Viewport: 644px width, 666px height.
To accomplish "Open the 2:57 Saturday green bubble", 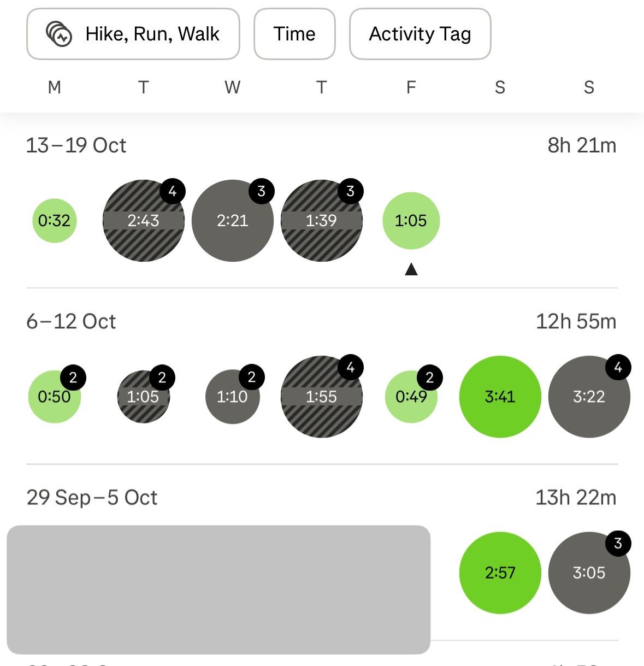I will coord(500,573).
